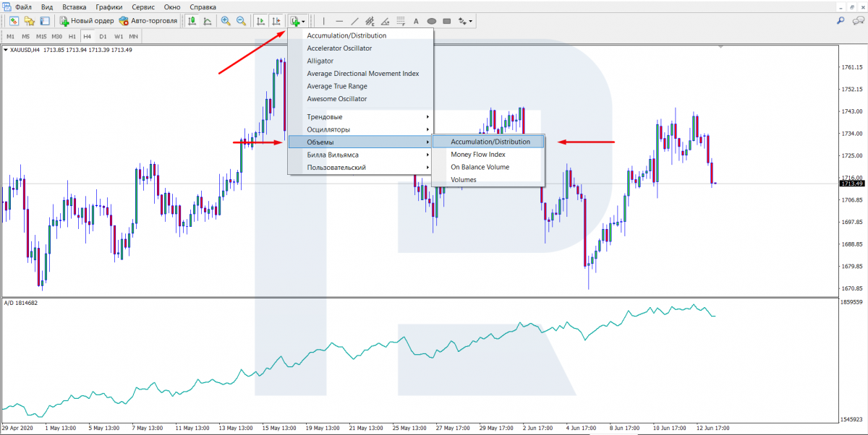Select the ellipse shape tool

click(x=432, y=21)
